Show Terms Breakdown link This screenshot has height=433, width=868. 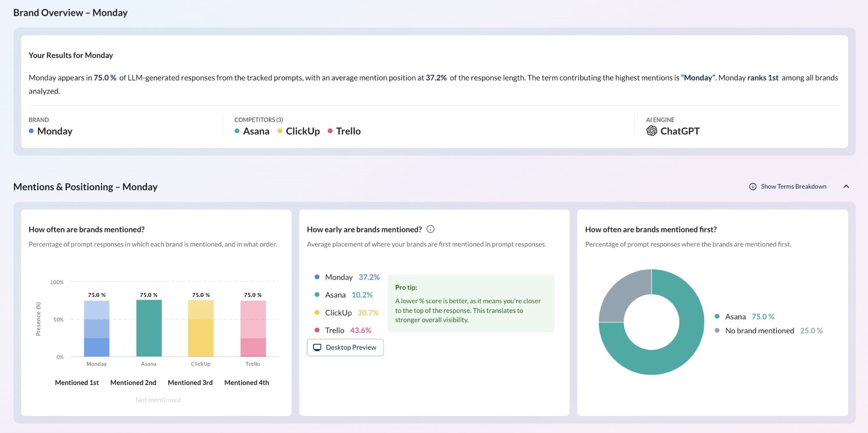point(793,187)
